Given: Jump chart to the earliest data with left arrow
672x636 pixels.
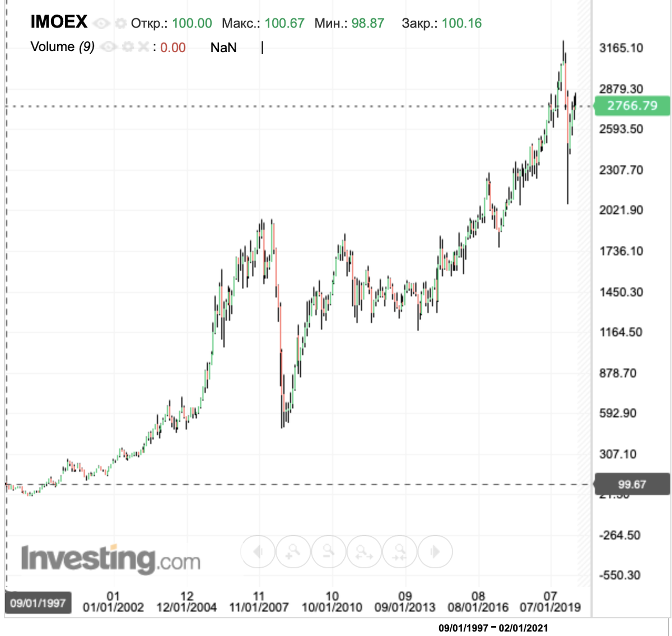Looking at the screenshot, I should 258,552.
